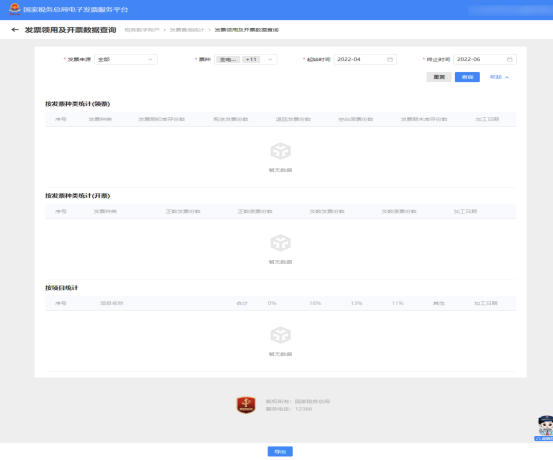Click blue button at page bottom
The width and height of the screenshot is (553, 460).
[280, 452]
